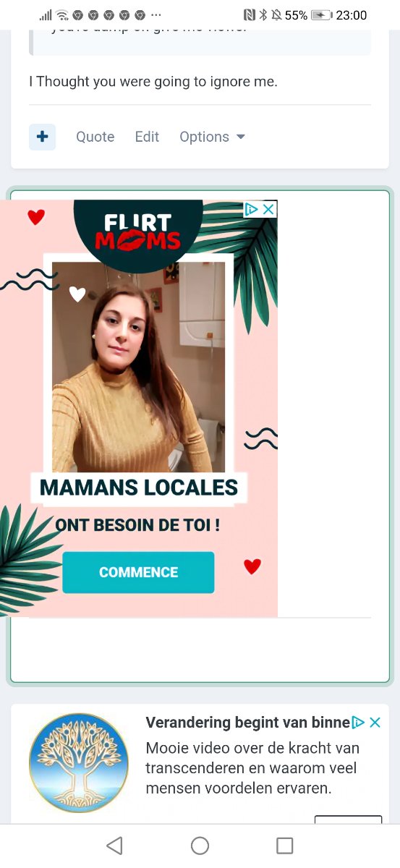400x868 pixels.
Task: Edit this forum post
Action: point(147,137)
